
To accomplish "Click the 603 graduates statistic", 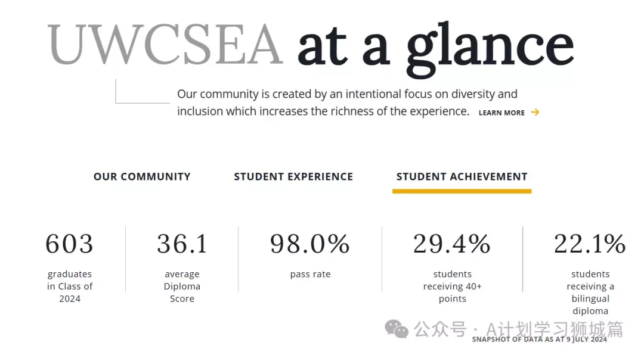I will click(x=69, y=244).
